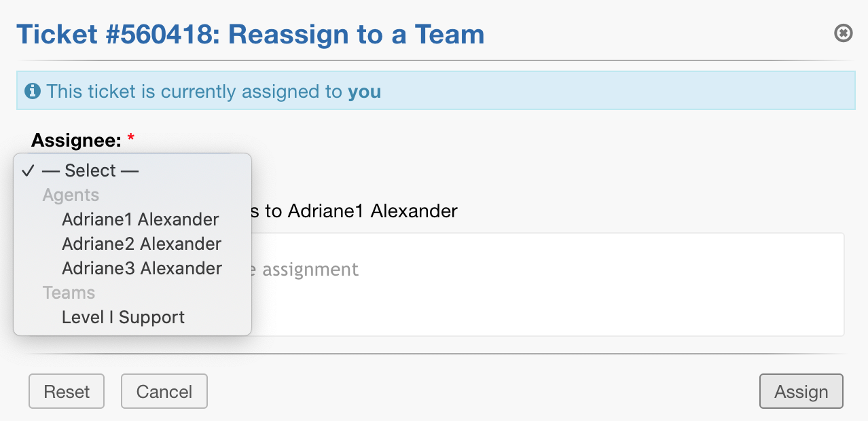Click the checkmark beside — Select —
Screen dimensions: 868x421
[x=27, y=170]
